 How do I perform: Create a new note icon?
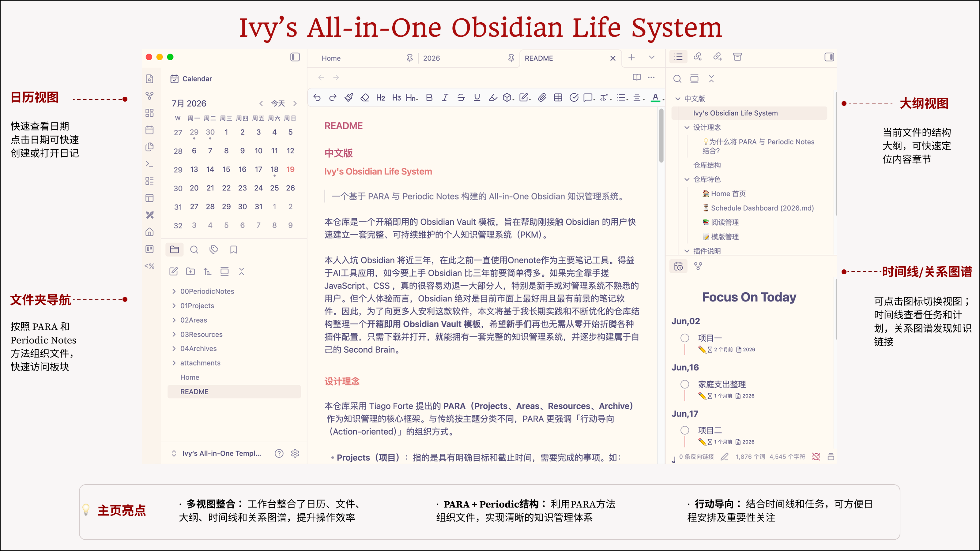(x=173, y=271)
